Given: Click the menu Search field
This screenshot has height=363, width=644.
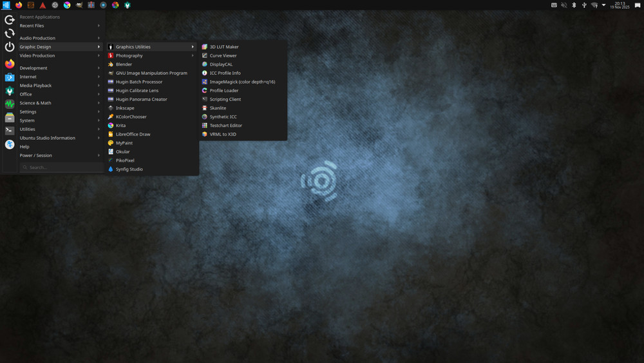Looking at the screenshot, I should pos(61,168).
